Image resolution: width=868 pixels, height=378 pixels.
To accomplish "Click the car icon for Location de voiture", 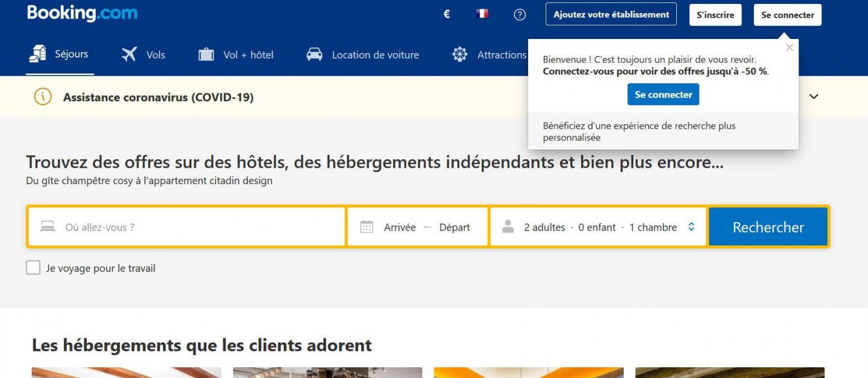I will [x=314, y=55].
